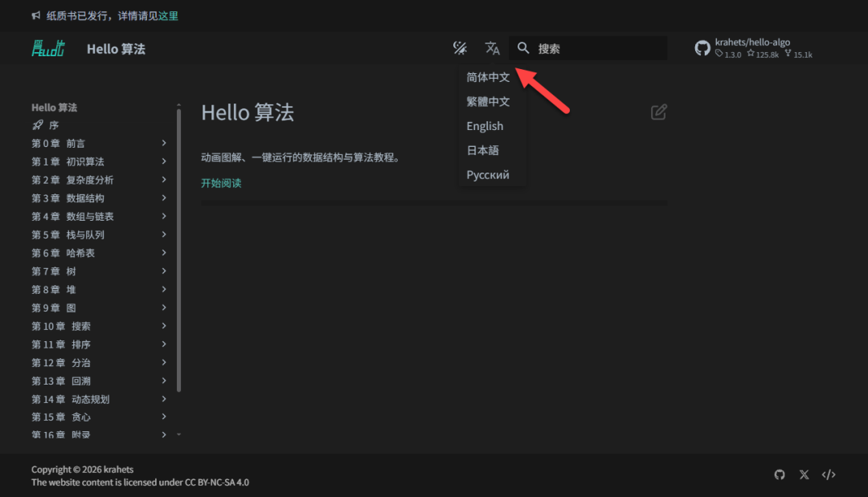Open the krahets/hello-algo GitHub repository
The image size is (868, 497).
pos(753,48)
